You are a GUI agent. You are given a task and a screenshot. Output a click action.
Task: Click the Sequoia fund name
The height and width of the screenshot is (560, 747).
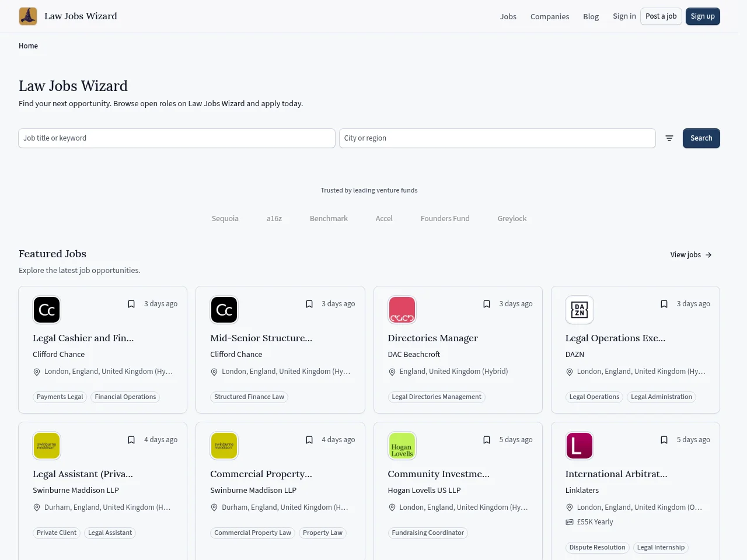pos(225,219)
